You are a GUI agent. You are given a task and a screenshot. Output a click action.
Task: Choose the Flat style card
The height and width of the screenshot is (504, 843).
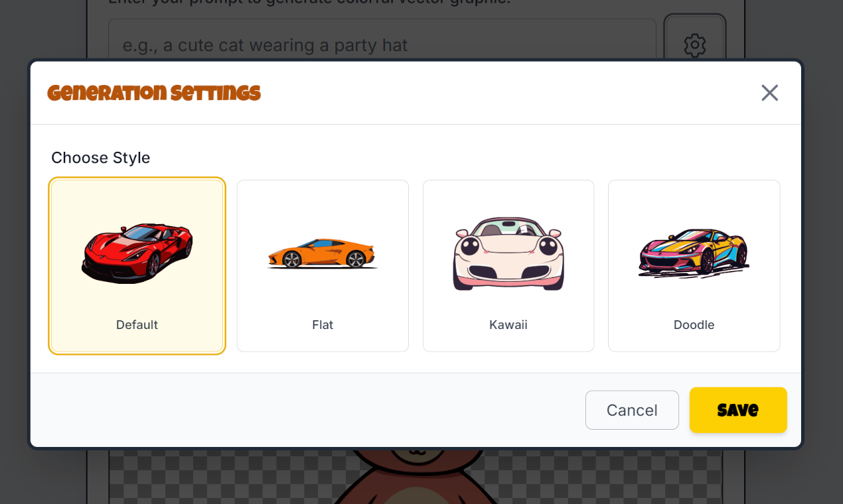323,266
